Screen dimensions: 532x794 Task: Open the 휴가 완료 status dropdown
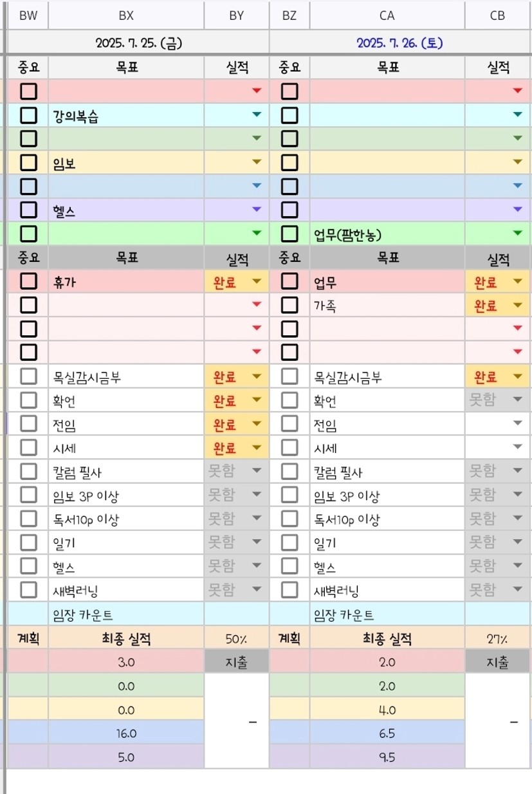257,282
